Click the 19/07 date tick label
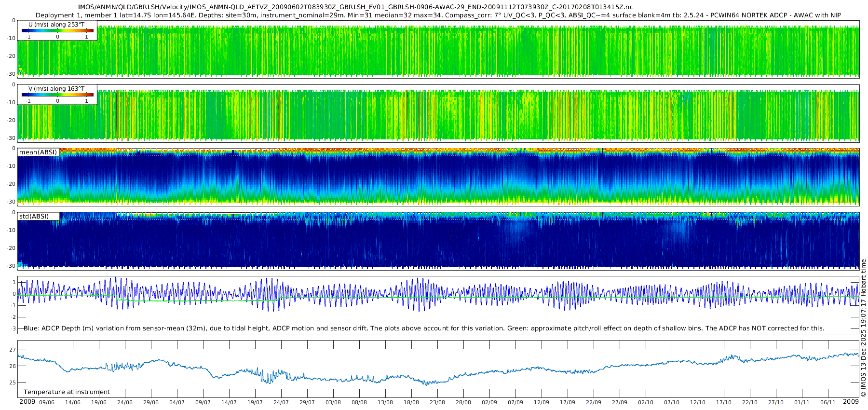This screenshot has height=410, width=868. point(255,403)
